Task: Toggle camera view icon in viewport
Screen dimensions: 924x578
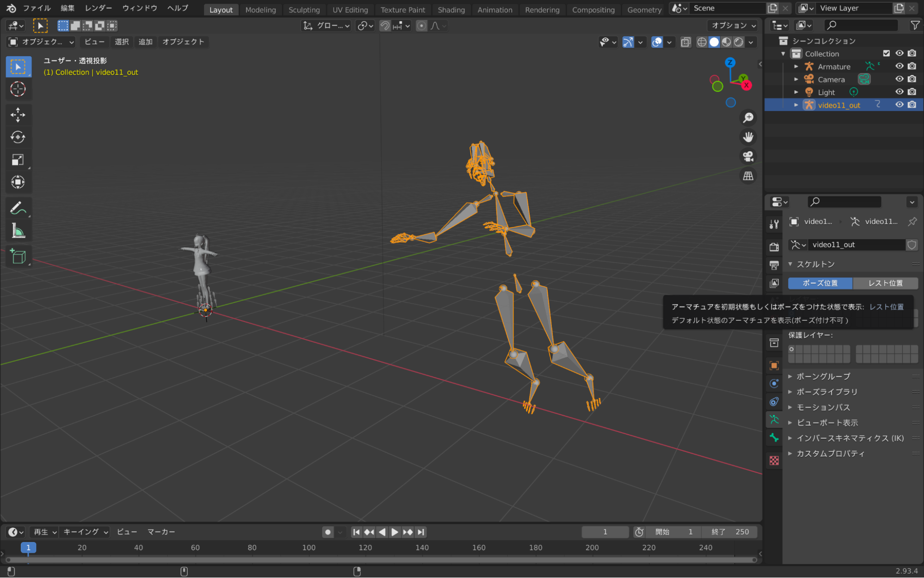Action: pos(748,157)
